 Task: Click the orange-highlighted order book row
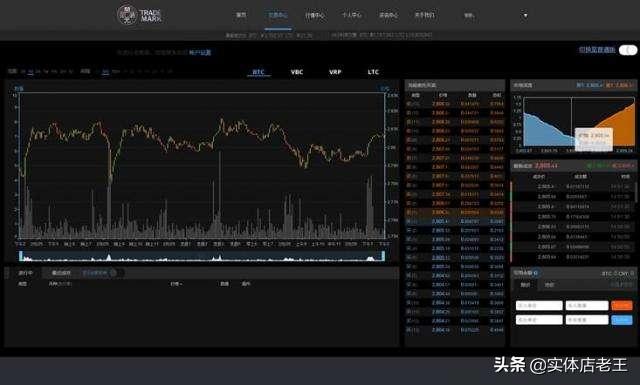coord(455,212)
